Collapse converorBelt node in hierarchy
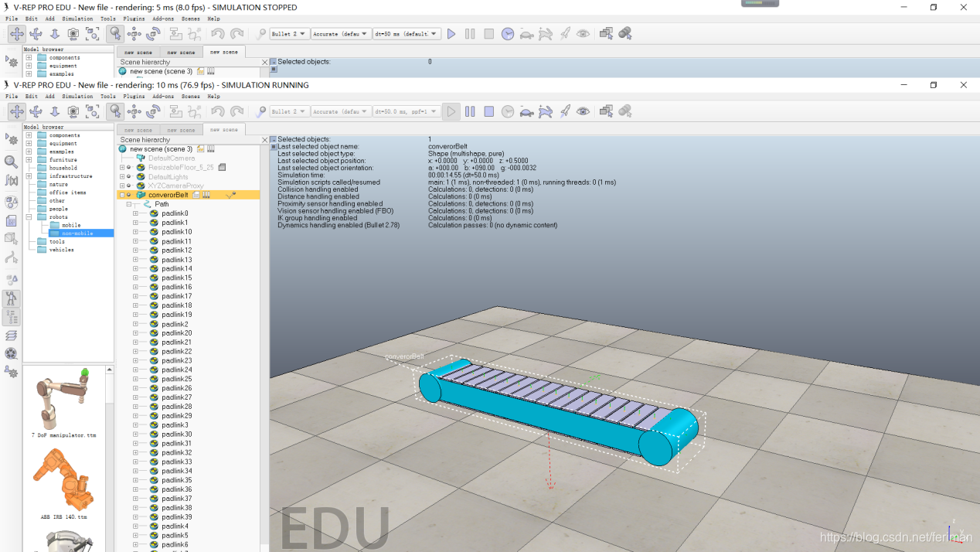Viewport: 980px width, 552px height. pos(121,196)
